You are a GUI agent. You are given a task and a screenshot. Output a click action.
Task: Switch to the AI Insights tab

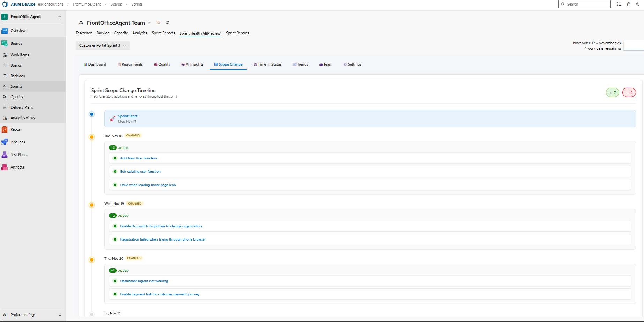(192, 64)
